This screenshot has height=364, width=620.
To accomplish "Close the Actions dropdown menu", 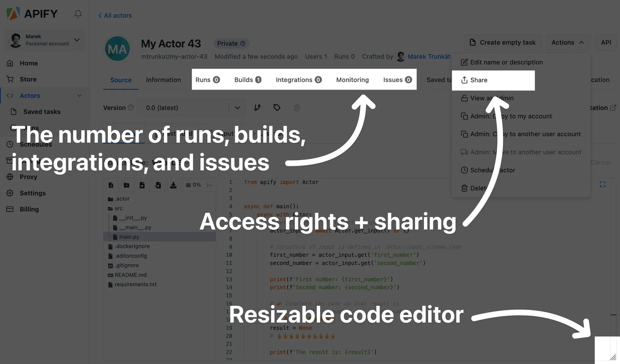I will click(568, 42).
